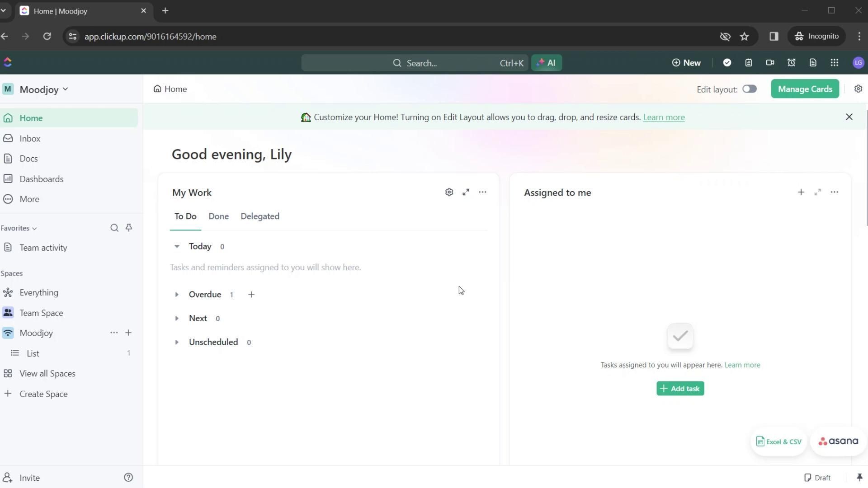The image size is (868, 488).
Task: Collapse the Today task group
Action: [177, 247]
